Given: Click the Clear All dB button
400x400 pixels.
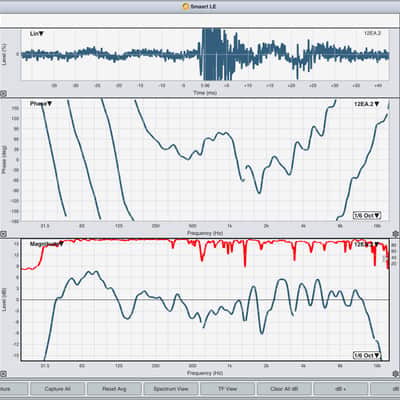Looking at the screenshot, I should coord(284,389).
